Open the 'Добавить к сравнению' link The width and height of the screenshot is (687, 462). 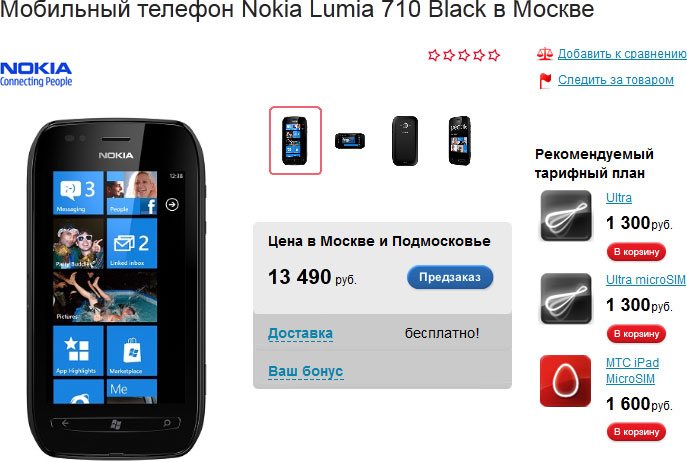click(622, 54)
